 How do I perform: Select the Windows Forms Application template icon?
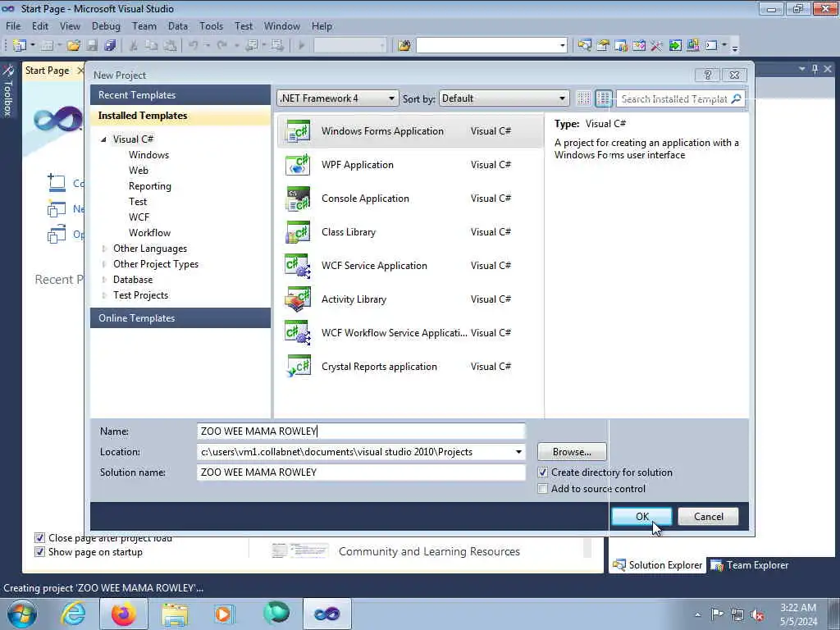pos(297,131)
